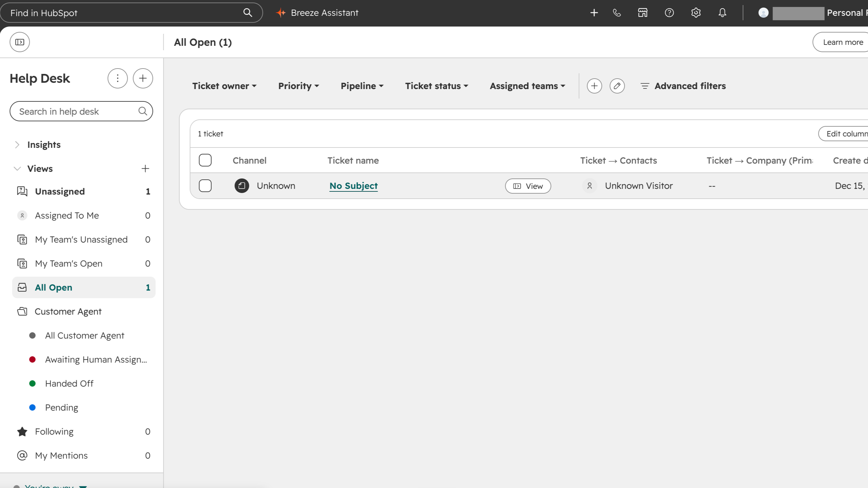Sort by Channel column header
Viewport: 868px width, 488px height.
pos(249,160)
